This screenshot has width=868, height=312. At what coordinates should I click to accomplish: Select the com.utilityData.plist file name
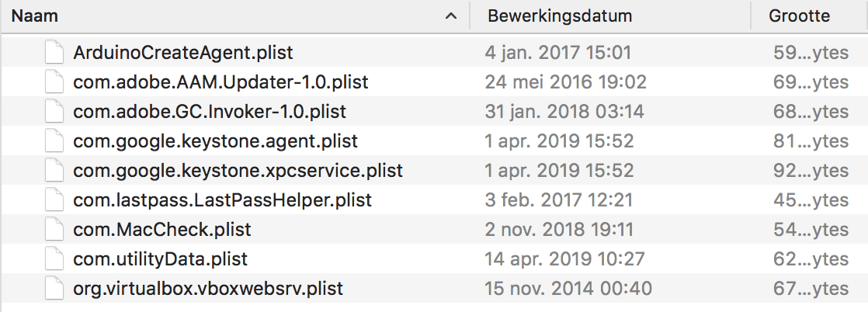tap(161, 259)
